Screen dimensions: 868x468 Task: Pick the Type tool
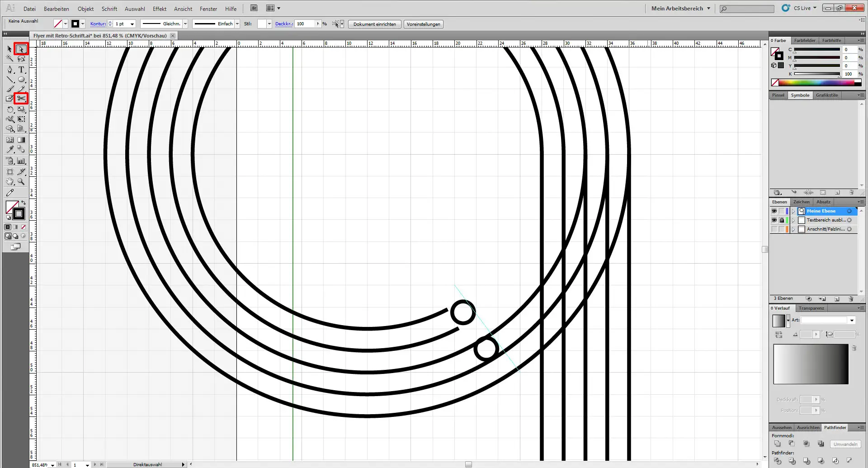click(21, 70)
